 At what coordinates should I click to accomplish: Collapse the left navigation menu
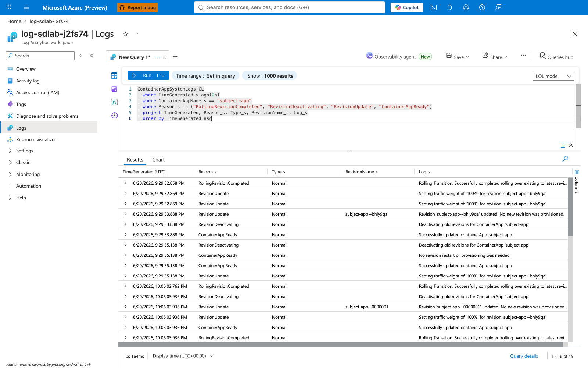tap(92, 56)
